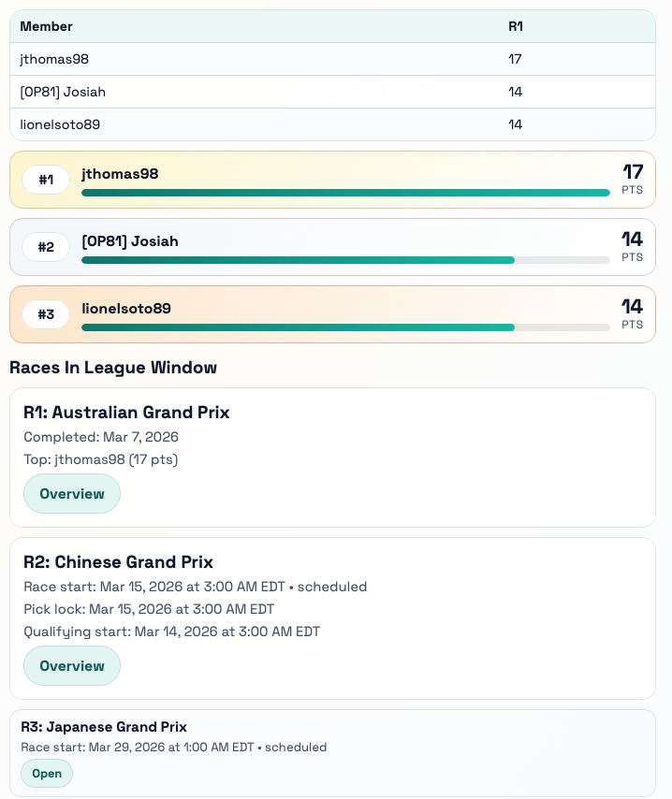The height and width of the screenshot is (799, 672).
Task: Click the #3 rank badge
Action: tap(46, 314)
